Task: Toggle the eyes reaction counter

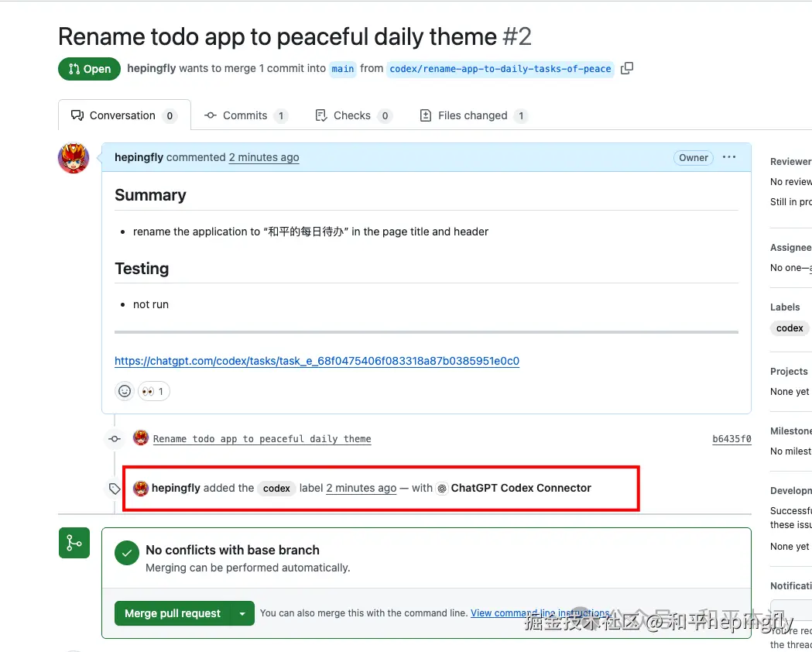Action: [153, 391]
